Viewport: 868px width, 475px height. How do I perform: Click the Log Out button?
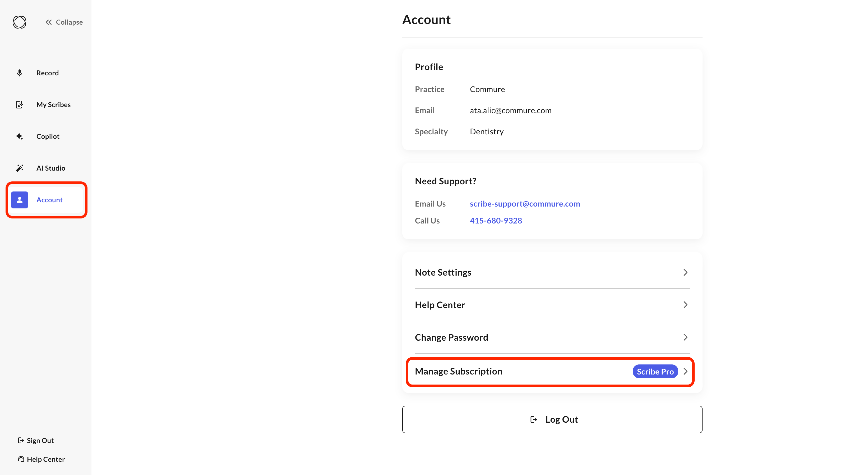click(552, 419)
